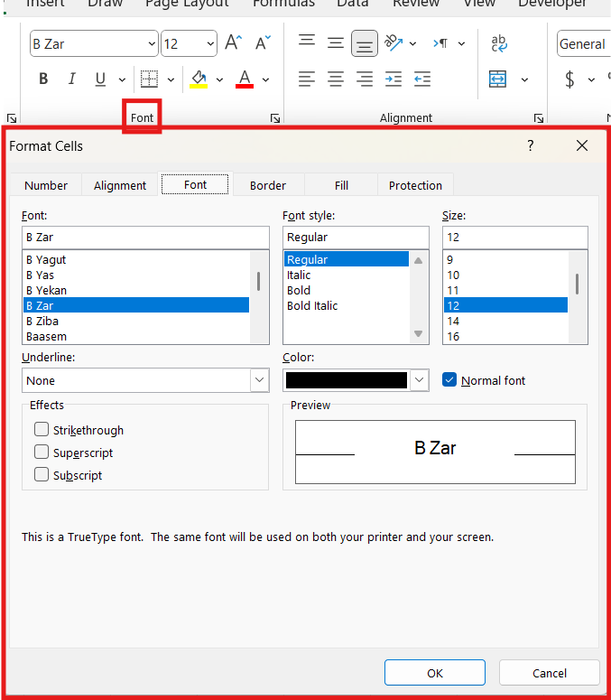Click the Font style input field
The width and height of the screenshot is (611, 700).
pyautogui.click(x=356, y=237)
